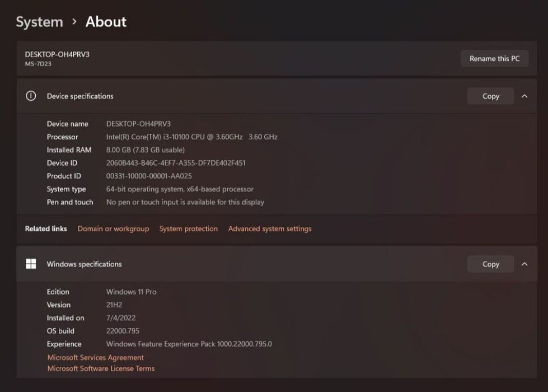Click the breadcrumb chevron after System
548x392 pixels.
(74, 22)
